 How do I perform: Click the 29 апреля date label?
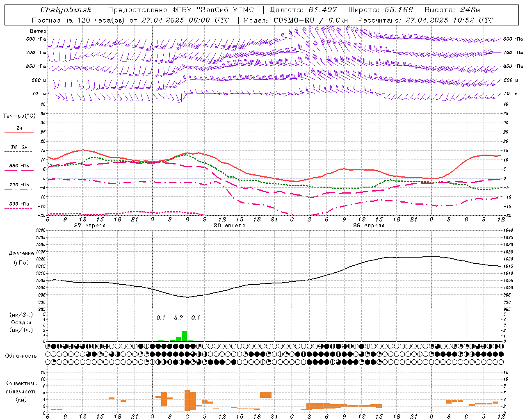coord(368,226)
